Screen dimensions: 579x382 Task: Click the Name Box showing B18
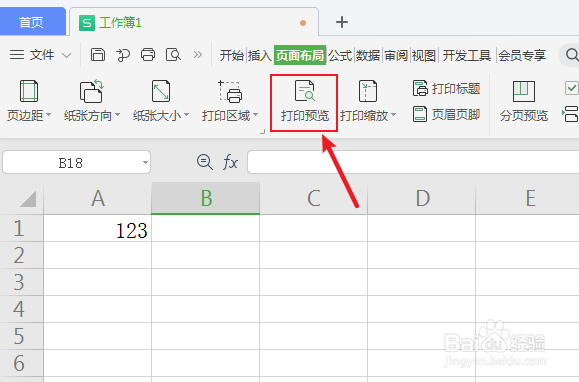[x=71, y=163]
